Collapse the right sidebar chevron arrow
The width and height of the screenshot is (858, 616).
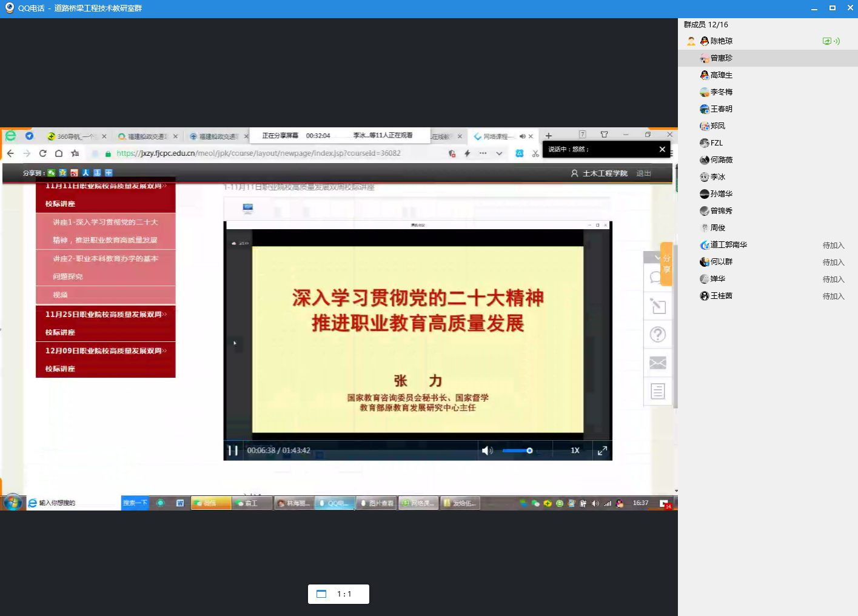[657, 258]
